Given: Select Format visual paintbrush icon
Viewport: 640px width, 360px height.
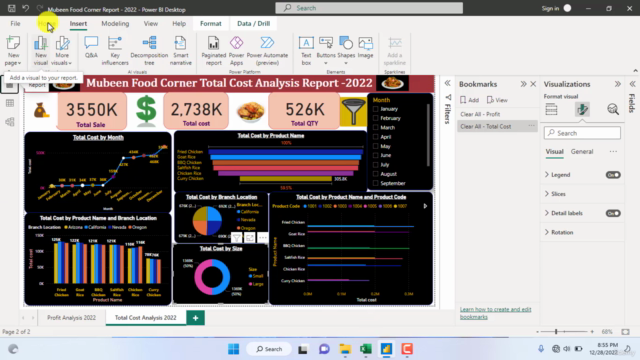Looking at the screenshot, I should (x=582, y=109).
